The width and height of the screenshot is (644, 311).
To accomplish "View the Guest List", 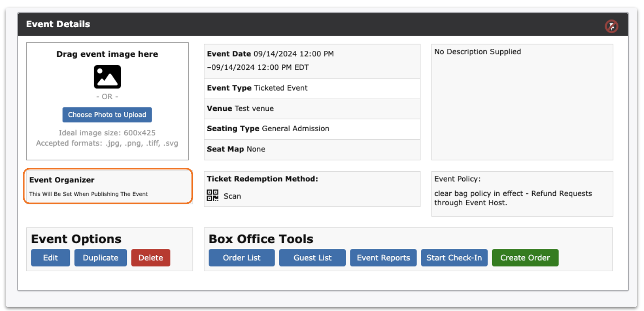I will (313, 258).
